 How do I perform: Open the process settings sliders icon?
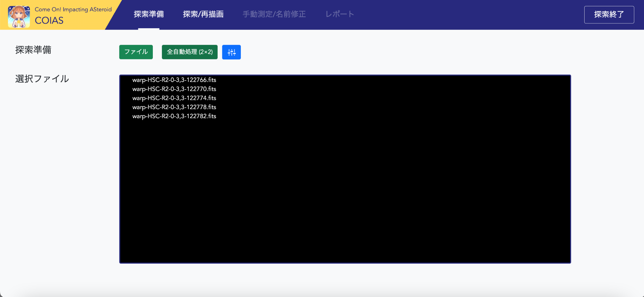231,52
